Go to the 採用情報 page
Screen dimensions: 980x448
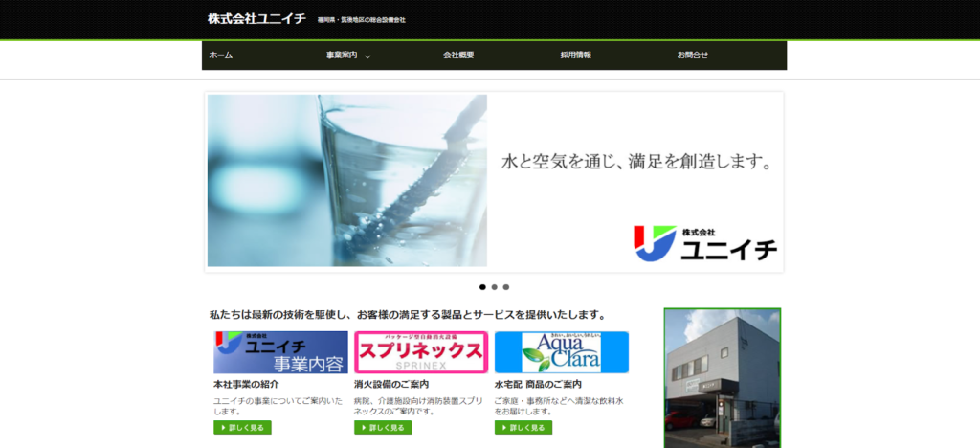point(575,56)
